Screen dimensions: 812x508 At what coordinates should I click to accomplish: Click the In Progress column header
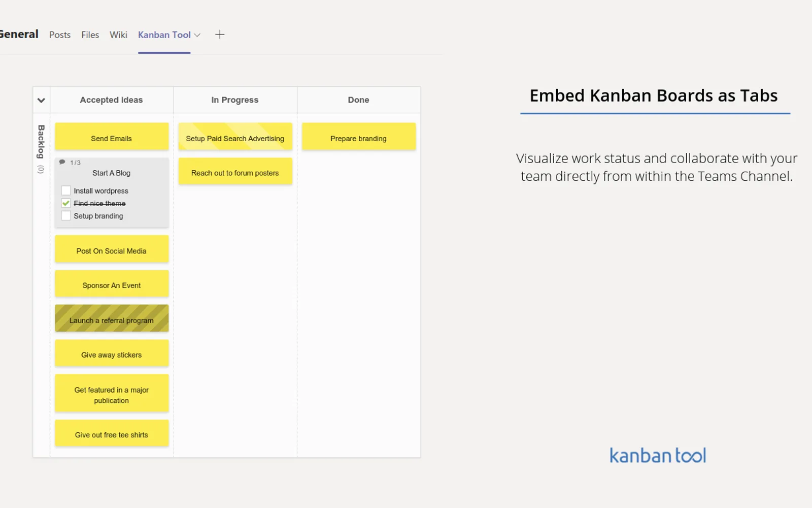coord(235,100)
